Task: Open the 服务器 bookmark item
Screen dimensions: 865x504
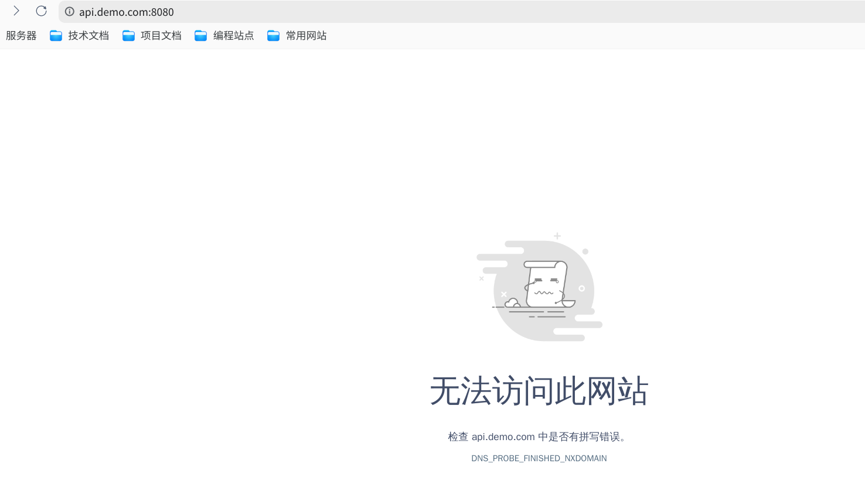Action: tap(21, 36)
